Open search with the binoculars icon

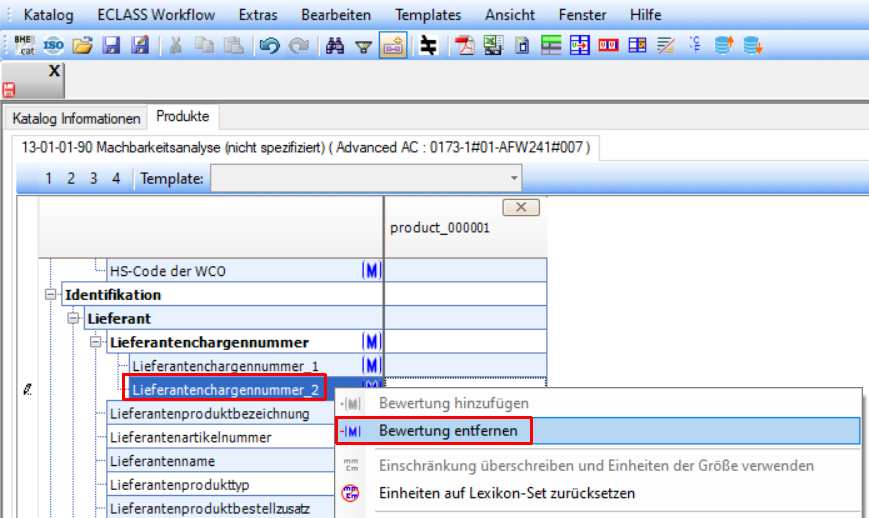(x=335, y=45)
